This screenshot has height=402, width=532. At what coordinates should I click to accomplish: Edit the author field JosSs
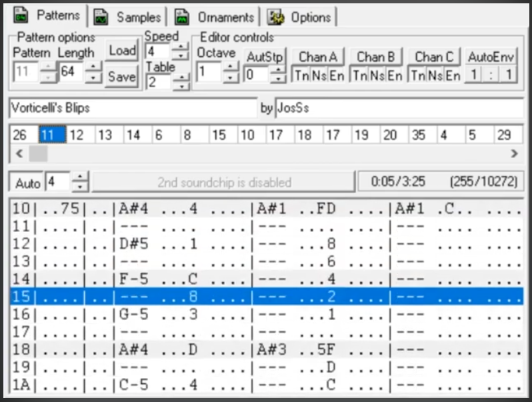pos(399,108)
